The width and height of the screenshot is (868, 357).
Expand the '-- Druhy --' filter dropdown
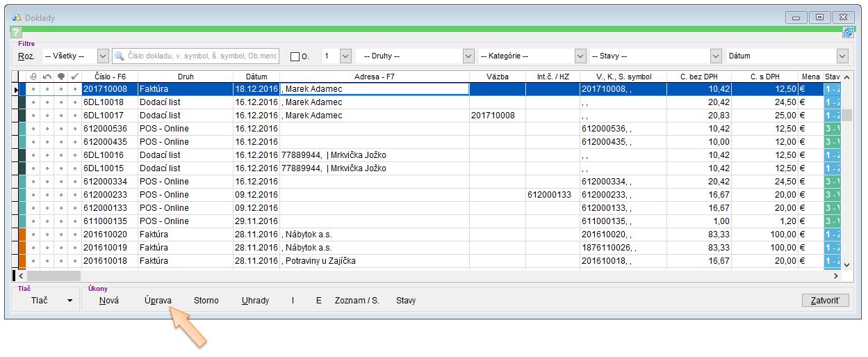point(468,56)
